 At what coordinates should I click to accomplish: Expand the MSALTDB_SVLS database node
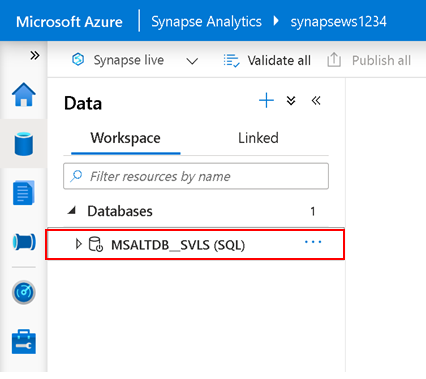pos(78,244)
